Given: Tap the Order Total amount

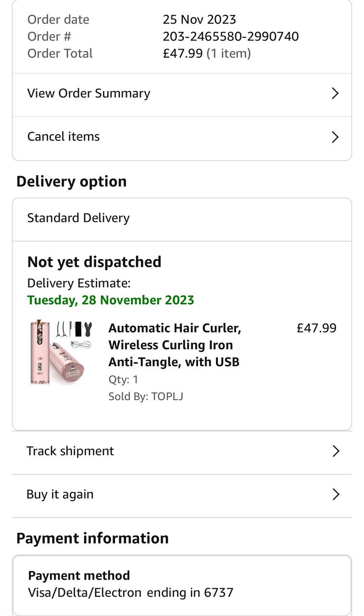Looking at the screenshot, I should tap(183, 53).
